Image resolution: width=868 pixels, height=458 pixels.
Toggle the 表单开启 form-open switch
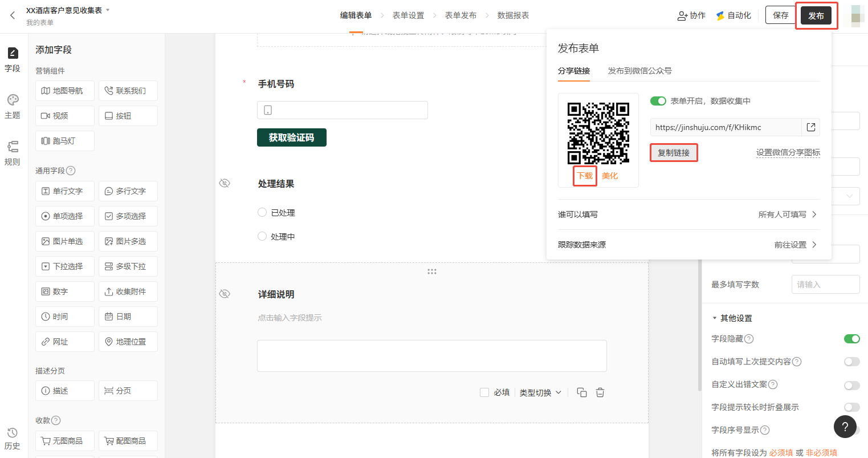tap(658, 101)
